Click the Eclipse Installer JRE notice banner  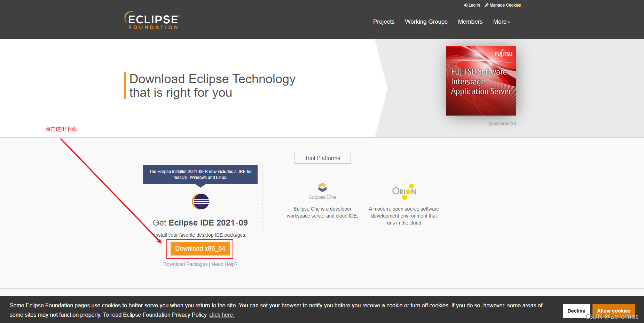[x=200, y=175]
